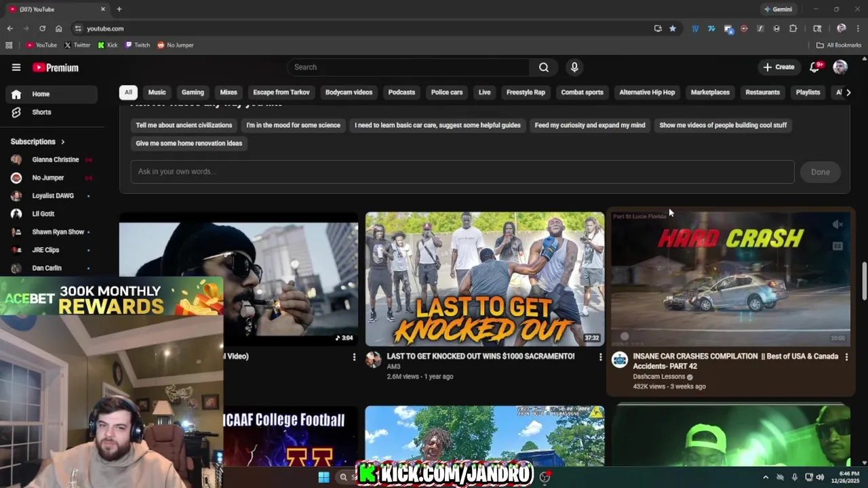The width and height of the screenshot is (868, 488).
Task: Click "Ask in your own words" field
Action: (x=462, y=172)
